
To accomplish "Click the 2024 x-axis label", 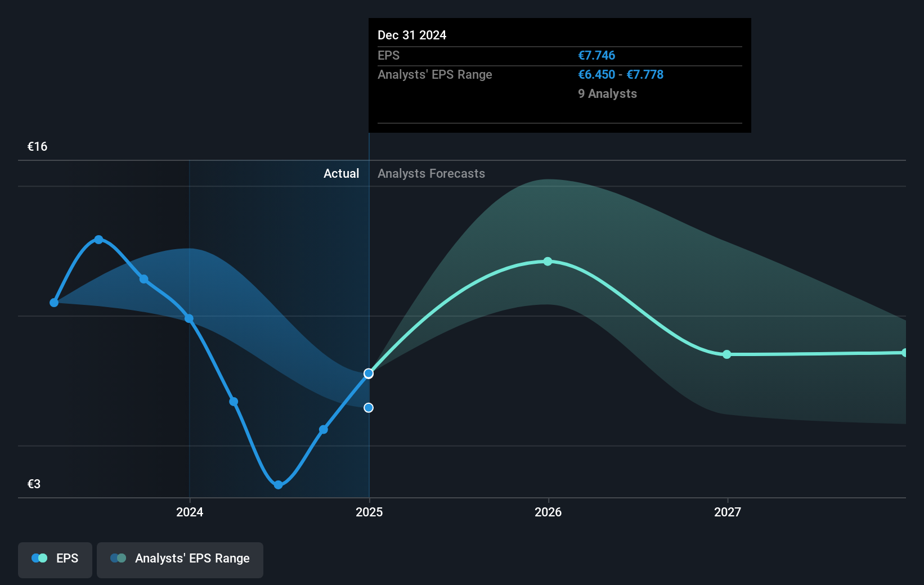I will click(x=190, y=512).
